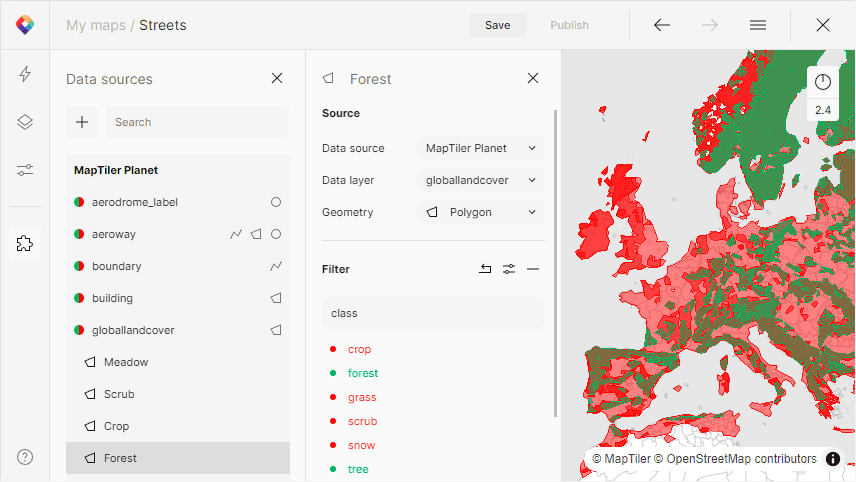Click the map compass/bearing button
Viewport: 856px width, 482px height.
[x=823, y=82]
